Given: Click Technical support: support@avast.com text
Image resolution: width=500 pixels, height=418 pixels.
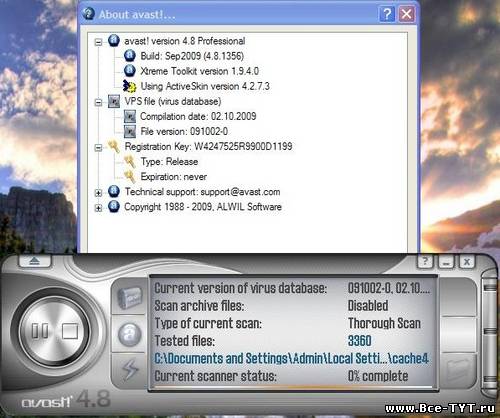Looking at the screenshot, I should [x=202, y=192].
